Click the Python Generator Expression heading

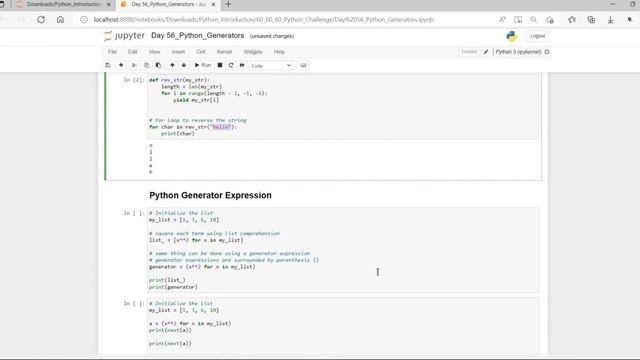click(210, 195)
